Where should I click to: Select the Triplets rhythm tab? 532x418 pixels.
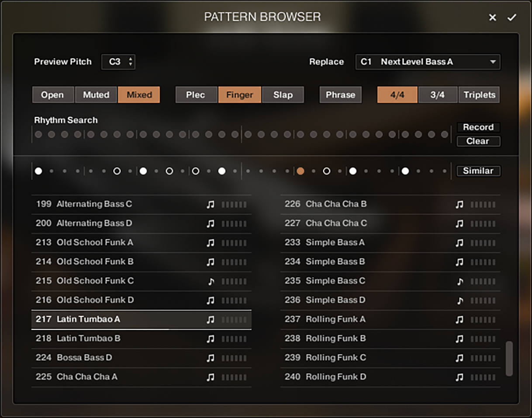pyautogui.click(x=479, y=95)
